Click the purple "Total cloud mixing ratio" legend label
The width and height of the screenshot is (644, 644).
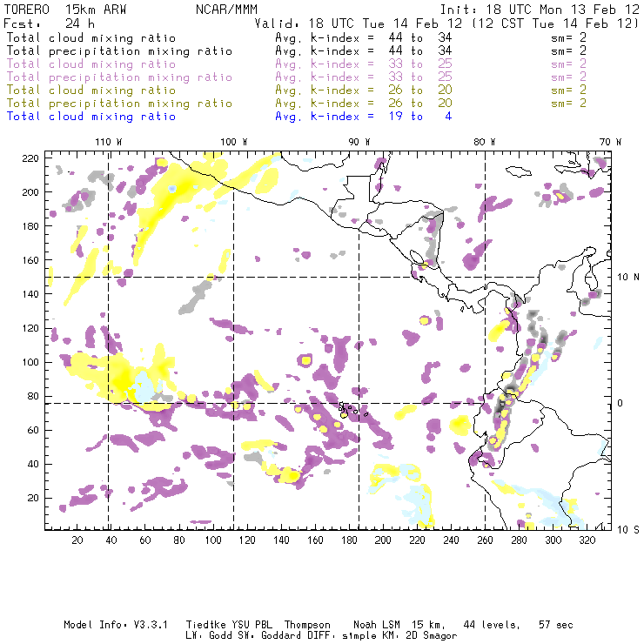91,64
